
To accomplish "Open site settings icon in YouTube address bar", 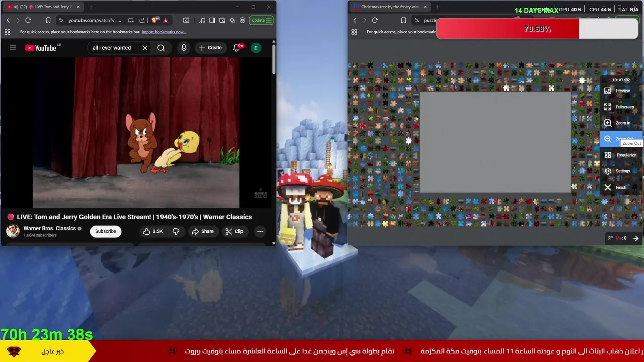I will [61, 20].
